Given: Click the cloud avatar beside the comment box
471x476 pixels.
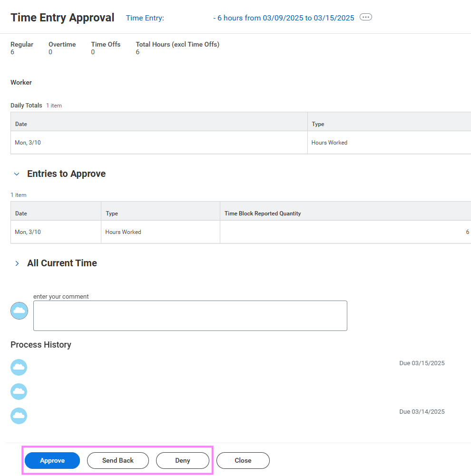Looking at the screenshot, I should (x=19, y=311).
